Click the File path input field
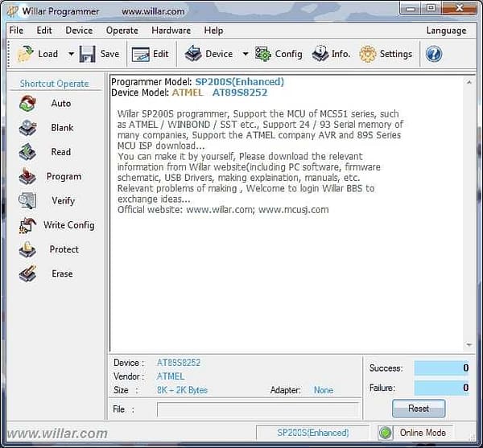The height and width of the screenshot is (448, 483). (258, 409)
